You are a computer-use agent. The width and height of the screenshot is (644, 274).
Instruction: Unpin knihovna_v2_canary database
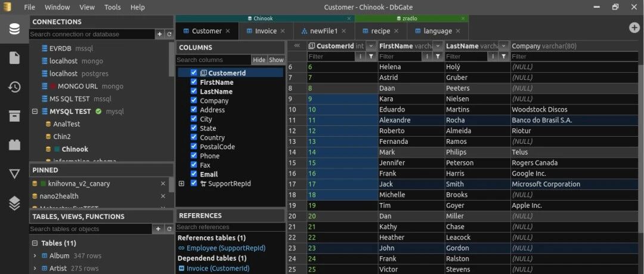click(163, 183)
